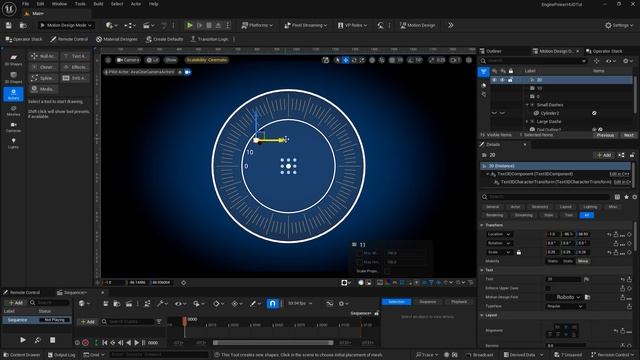Viewport: 640px width, 360px height.
Task: Toggle the sequencer snapping magnet icon
Action: 272,303
